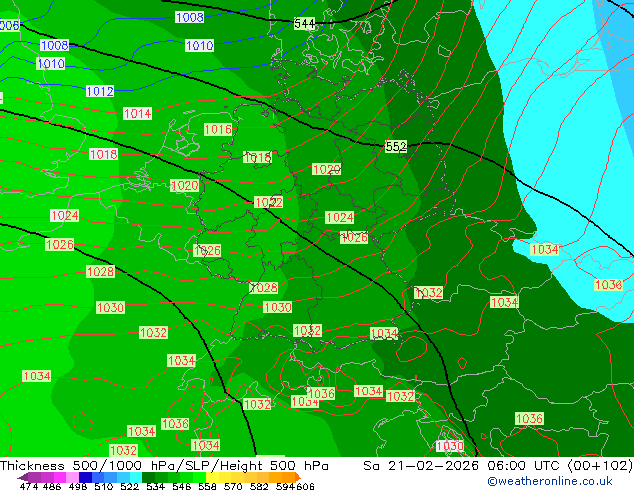Click the orange arrow at legend right end
This screenshot has width=634, height=490.
[x=298, y=477]
